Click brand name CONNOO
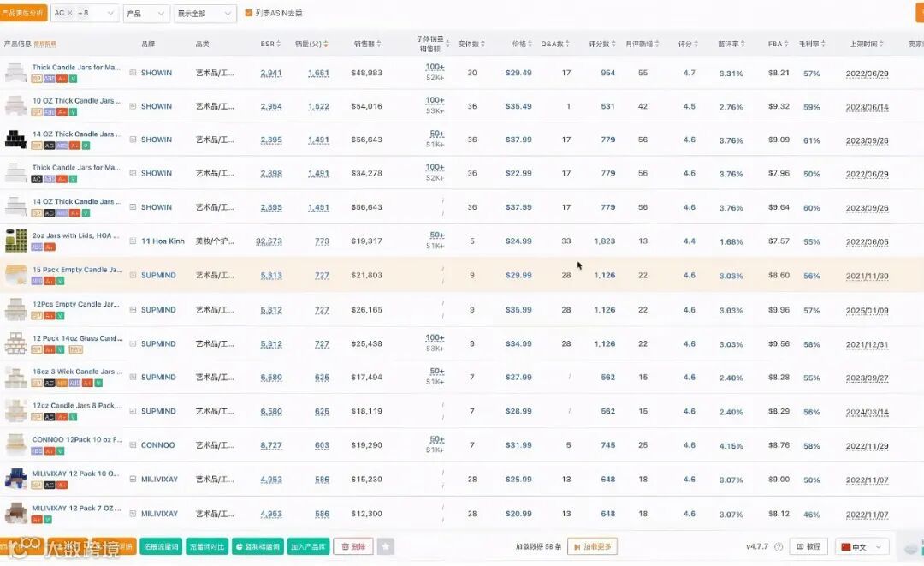Image resolution: width=924 pixels, height=566 pixels. pos(158,445)
